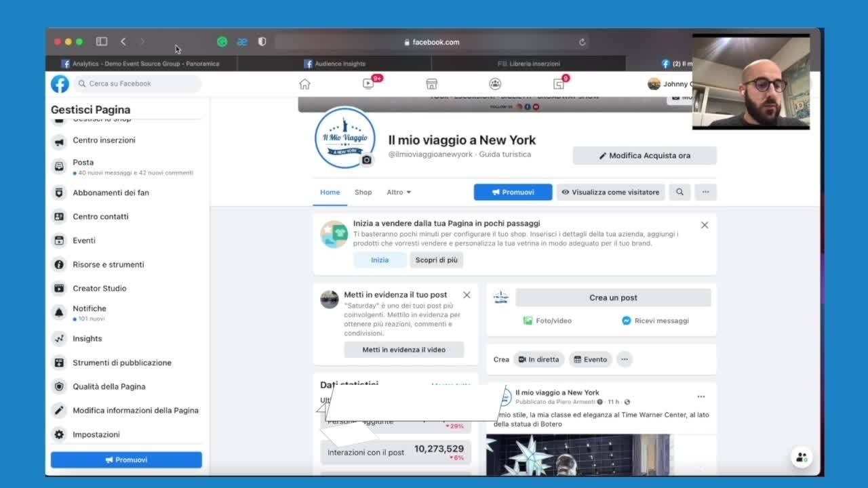This screenshot has height=488, width=868.
Task: Click Inizia to set up the shop
Action: point(380,260)
